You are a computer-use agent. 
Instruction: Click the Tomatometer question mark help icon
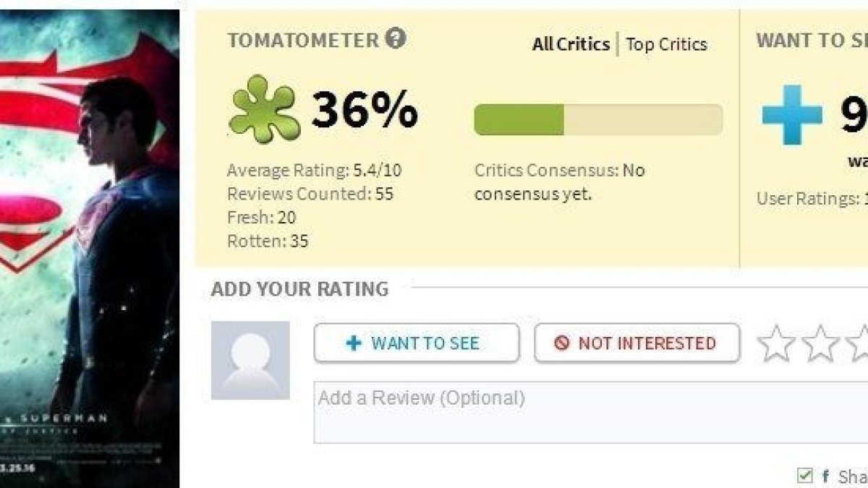395,38
